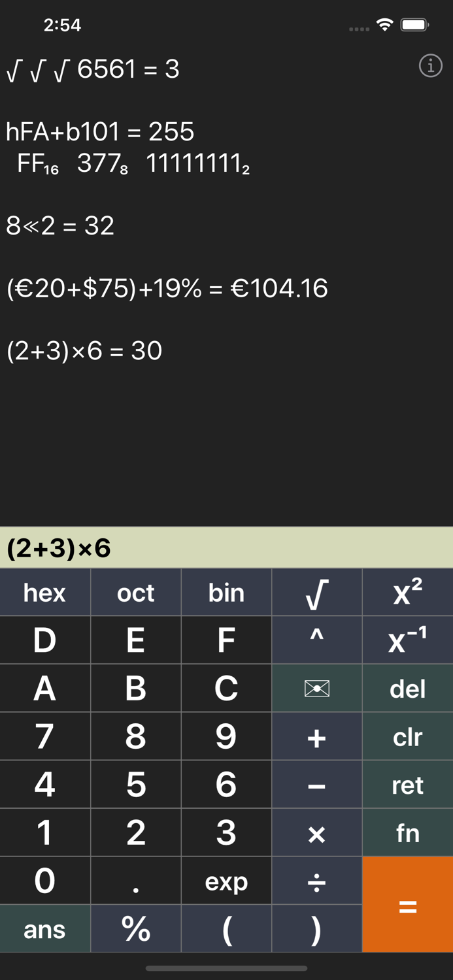Delete last character with del
The height and width of the screenshot is (980, 453).
(407, 688)
